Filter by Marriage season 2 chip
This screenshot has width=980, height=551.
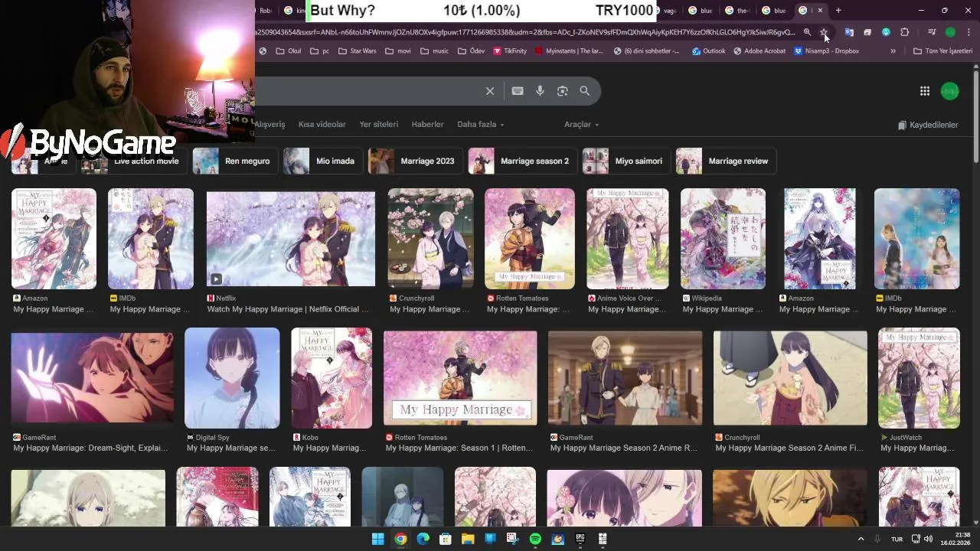(523, 161)
